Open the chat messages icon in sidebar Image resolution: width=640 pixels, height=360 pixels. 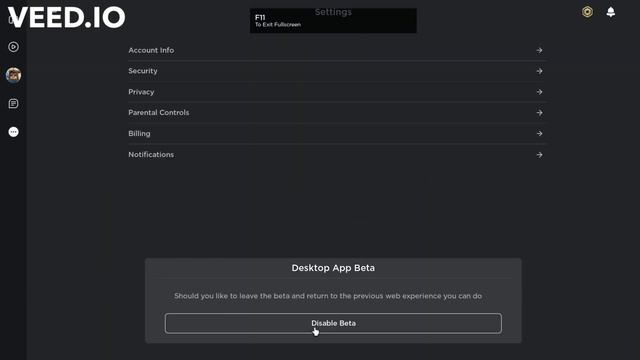click(x=13, y=104)
